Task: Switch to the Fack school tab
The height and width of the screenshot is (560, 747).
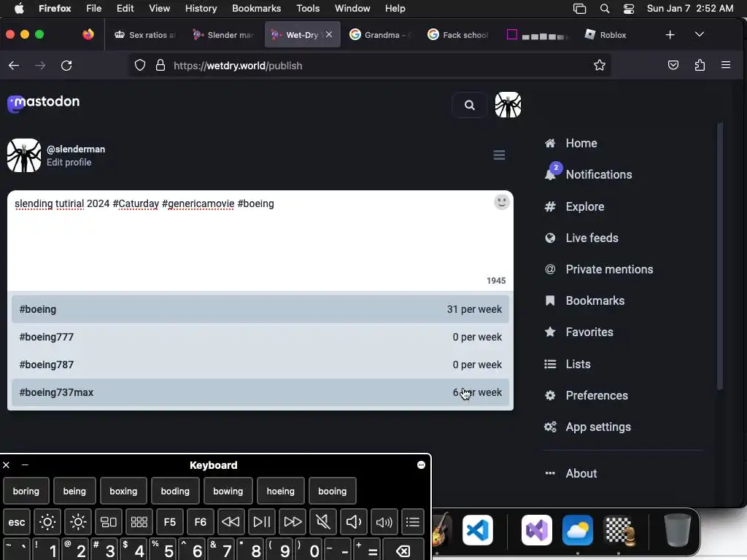Action: point(458,35)
